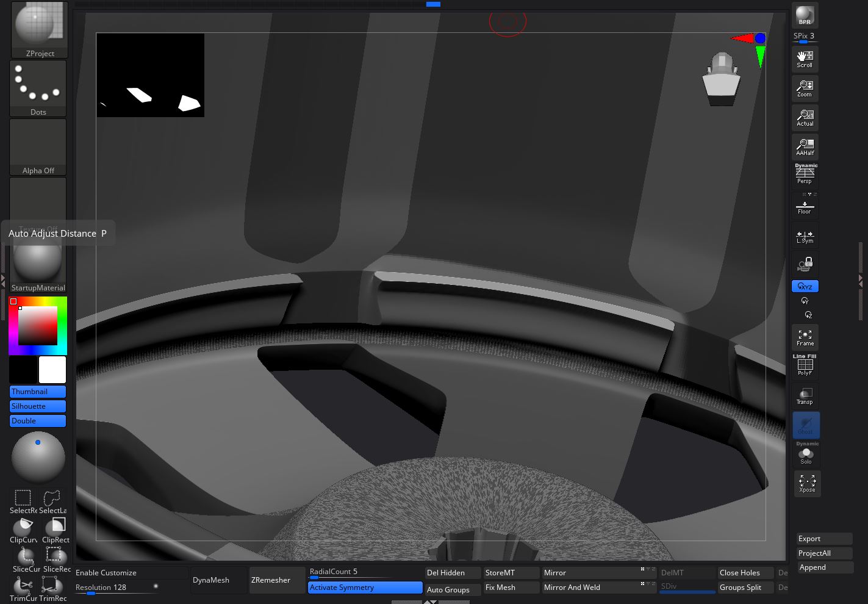Pick a hue in the color picker

pos(61,325)
